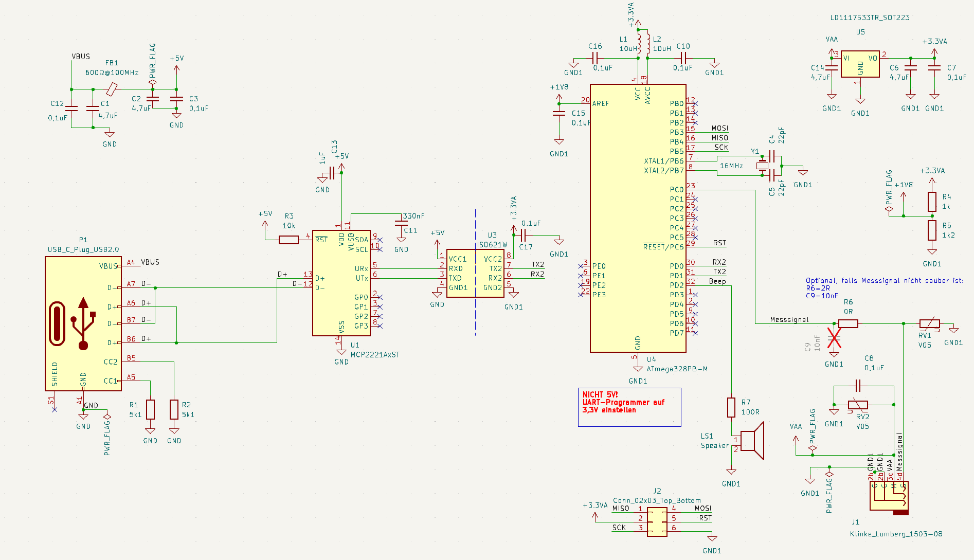This screenshot has height=560, width=974.
Task: Pick the ISO621W isolator U3 symbol
Action: (x=475, y=273)
